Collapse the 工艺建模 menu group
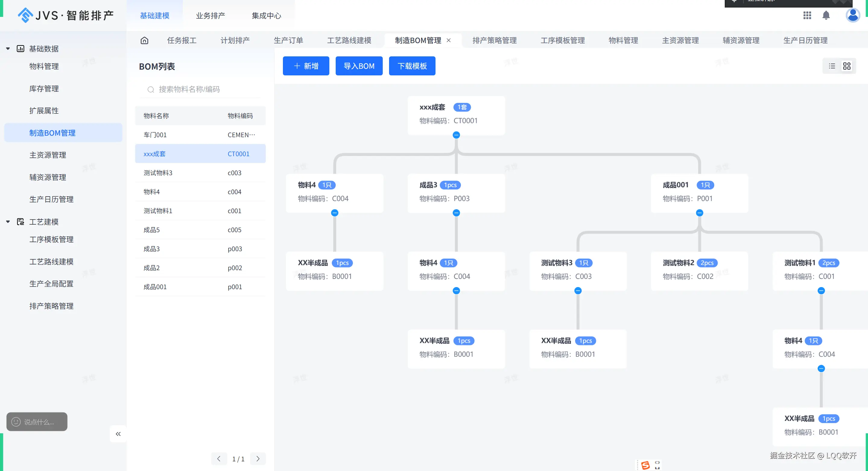 click(8, 222)
